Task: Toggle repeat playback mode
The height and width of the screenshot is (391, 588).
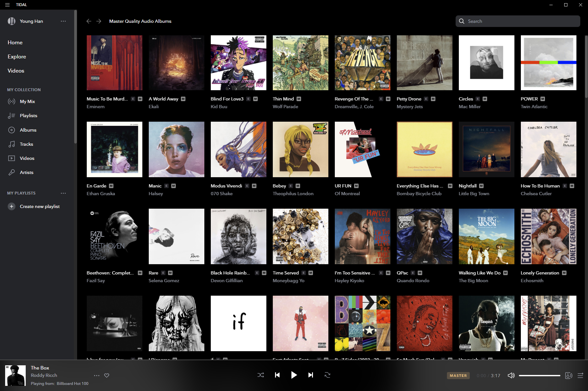Action: pyautogui.click(x=327, y=375)
